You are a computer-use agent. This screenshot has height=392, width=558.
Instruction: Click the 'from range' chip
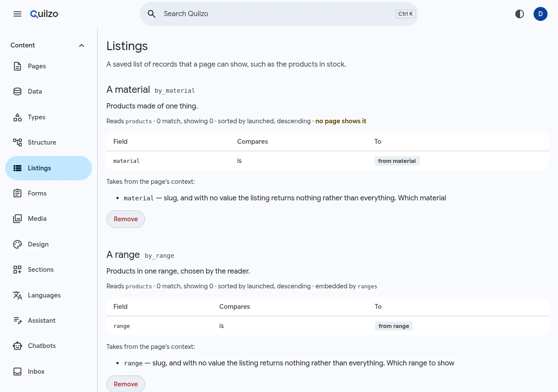tap(394, 326)
